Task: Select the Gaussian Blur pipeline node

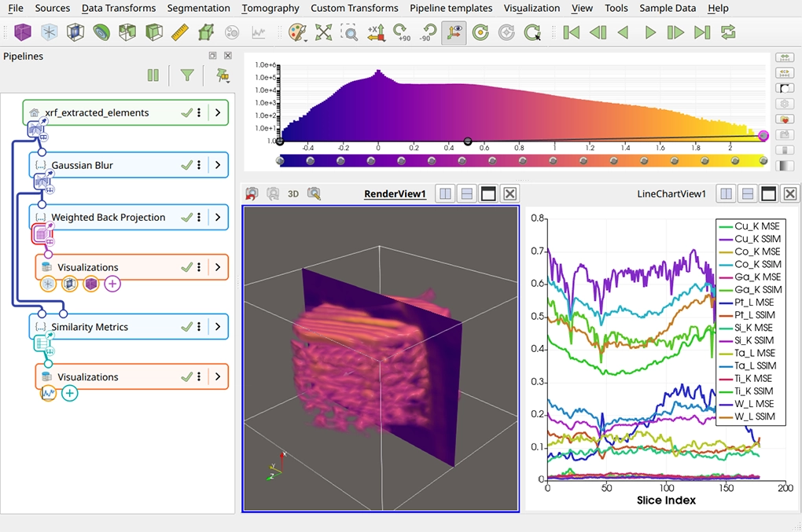Action: [128, 165]
